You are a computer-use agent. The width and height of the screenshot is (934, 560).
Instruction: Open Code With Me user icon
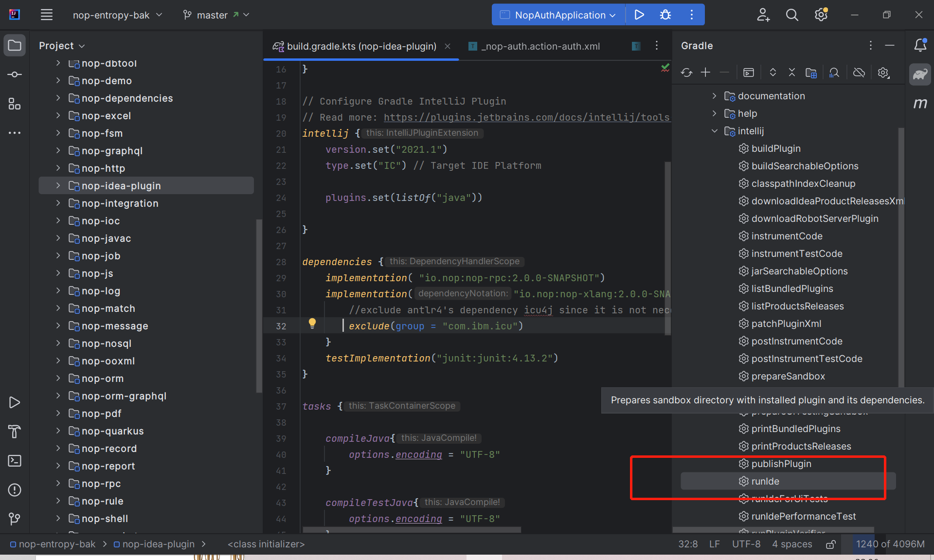click(x=763, y=15)
